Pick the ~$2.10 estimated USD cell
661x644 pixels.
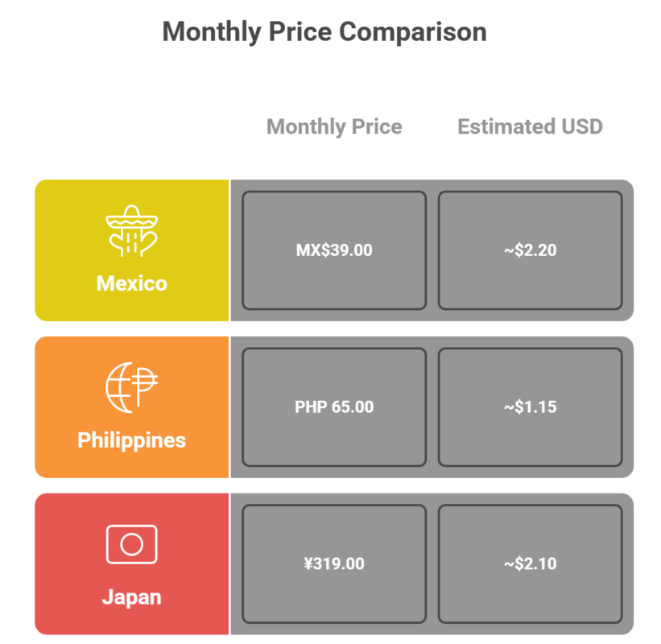(530, 563)
